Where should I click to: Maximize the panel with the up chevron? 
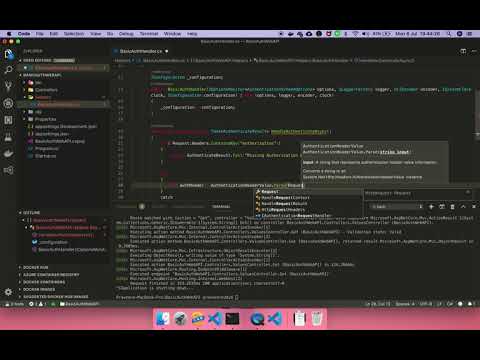tap(463, 207)
